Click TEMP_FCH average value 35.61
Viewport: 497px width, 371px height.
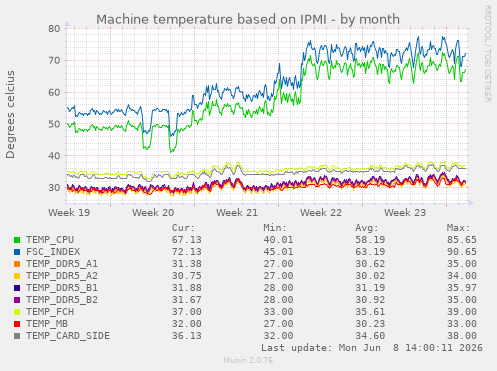click(x=370, y=312)
